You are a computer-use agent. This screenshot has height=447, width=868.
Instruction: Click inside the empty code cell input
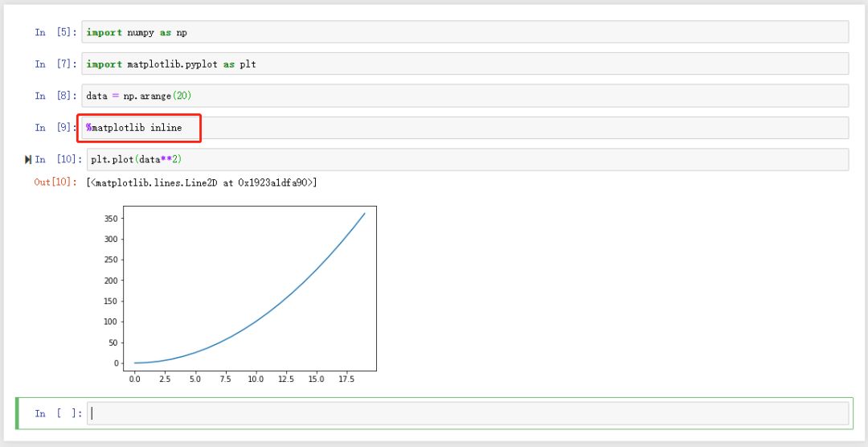point(466,413)
